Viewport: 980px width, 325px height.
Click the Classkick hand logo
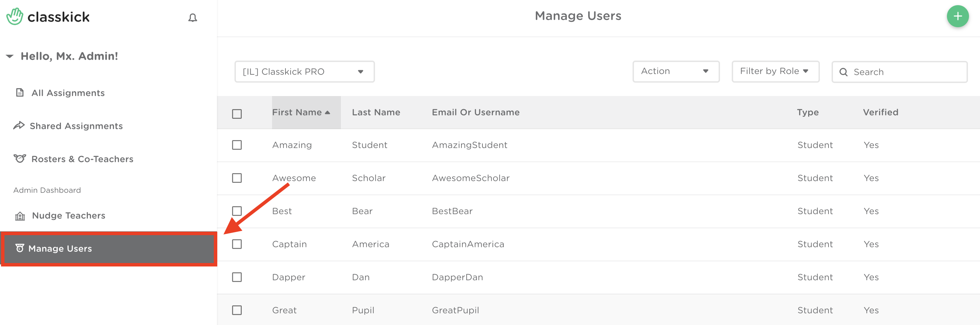click(15, 17)
